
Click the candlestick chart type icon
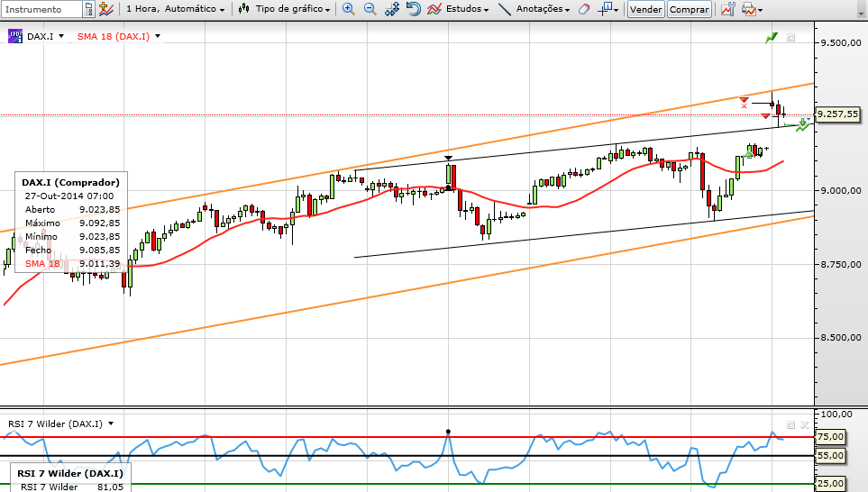[x=243, y=9]
